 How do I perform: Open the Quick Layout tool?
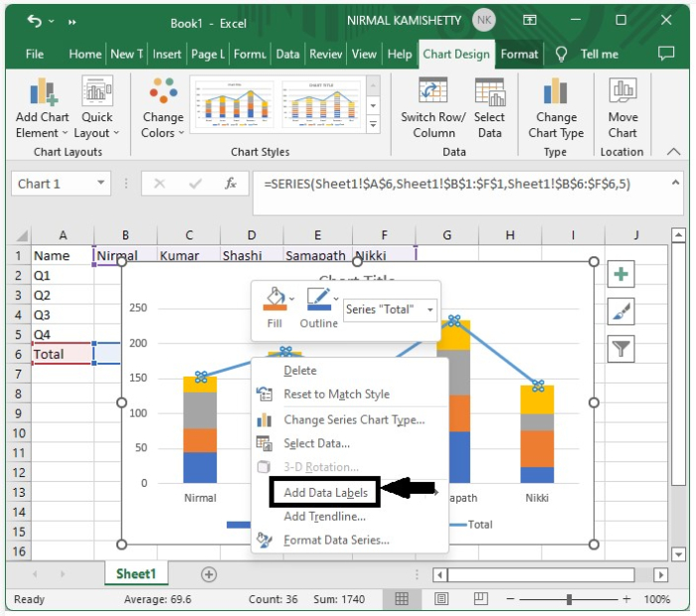tap(96, 94)
